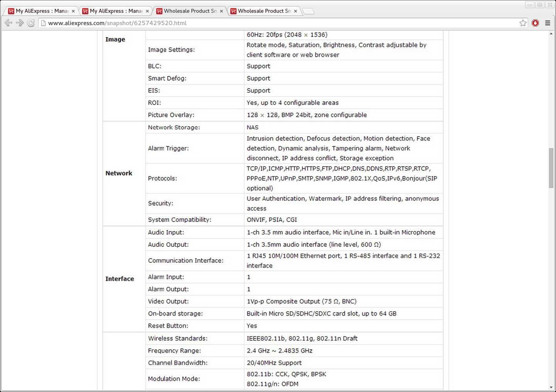Close the last Wholesale Product tab

296,11
